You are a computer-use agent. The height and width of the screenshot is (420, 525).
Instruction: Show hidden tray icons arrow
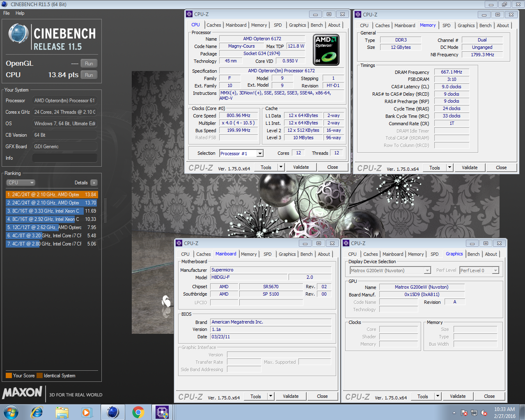click(454, 413)
